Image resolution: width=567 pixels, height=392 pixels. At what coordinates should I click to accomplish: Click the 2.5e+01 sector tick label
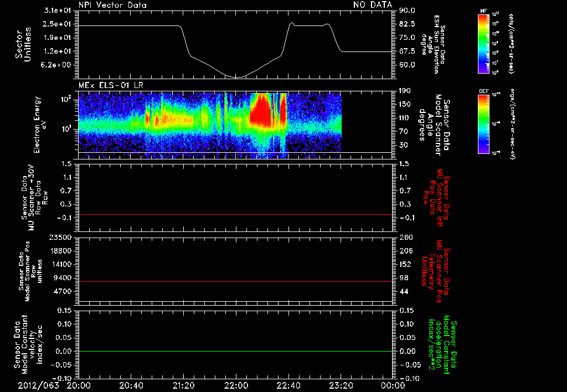coord(57,24)
